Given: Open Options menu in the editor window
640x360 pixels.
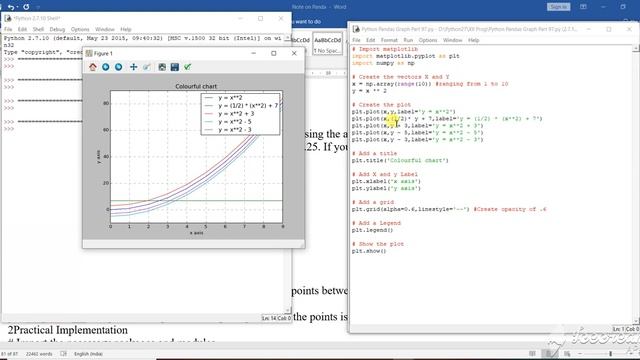Looking at the screenshot, I should click(x=428, y=40).
